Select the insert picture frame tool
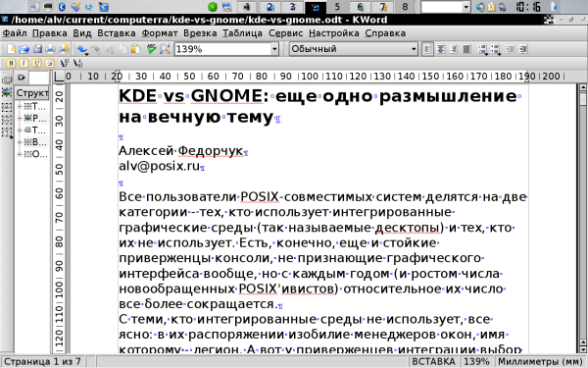 coord(7,92)
